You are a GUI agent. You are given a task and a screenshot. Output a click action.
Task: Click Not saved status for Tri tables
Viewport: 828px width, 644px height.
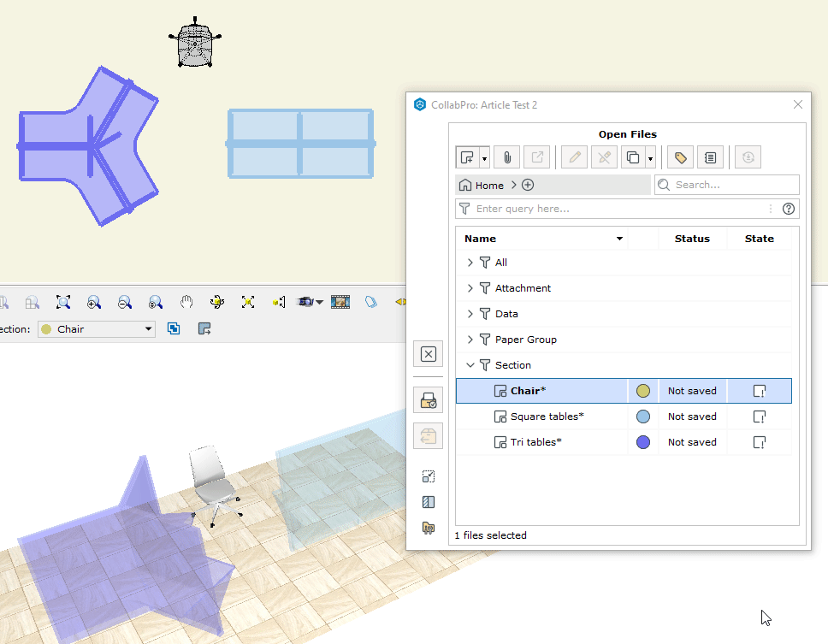(692, 442)
